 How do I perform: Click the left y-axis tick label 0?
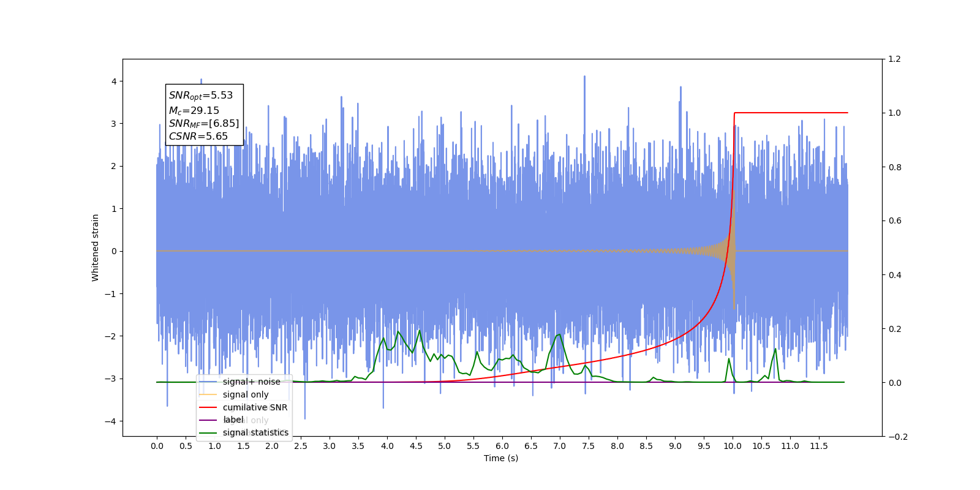click(x=114, y=251)
